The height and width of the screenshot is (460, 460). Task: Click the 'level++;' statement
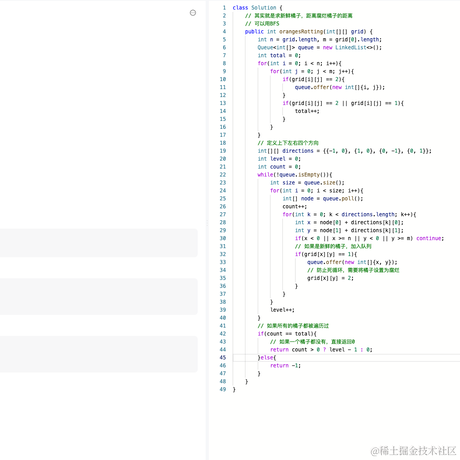click(x=282, y=310)
